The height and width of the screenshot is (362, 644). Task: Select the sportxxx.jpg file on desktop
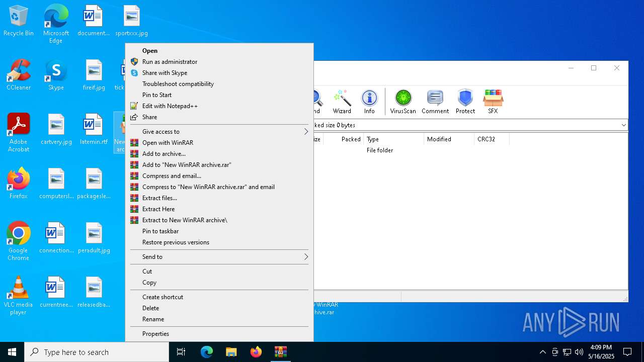(131, 21)
